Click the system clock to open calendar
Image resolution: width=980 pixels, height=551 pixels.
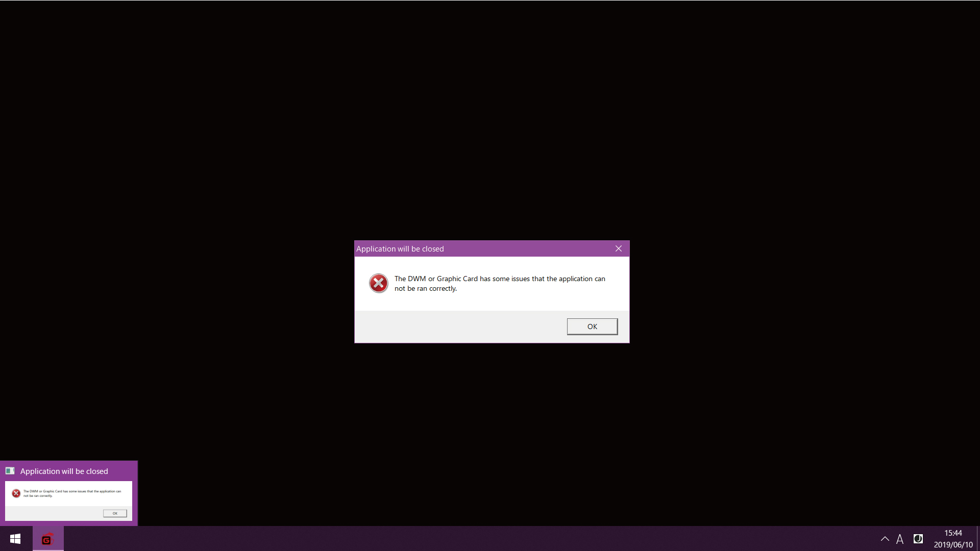952,539
